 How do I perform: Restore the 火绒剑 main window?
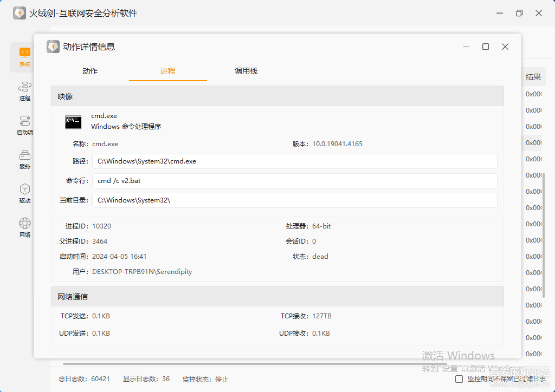(x=519, y=13)
